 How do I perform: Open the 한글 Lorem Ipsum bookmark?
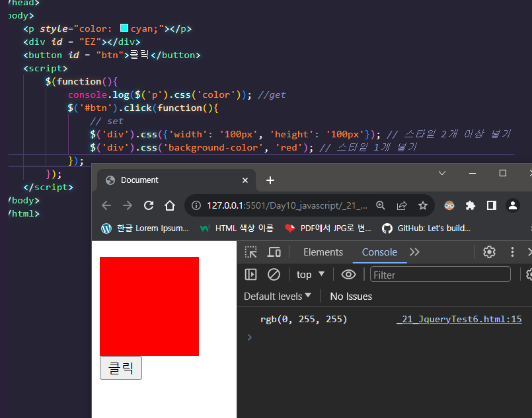point(145,228)
